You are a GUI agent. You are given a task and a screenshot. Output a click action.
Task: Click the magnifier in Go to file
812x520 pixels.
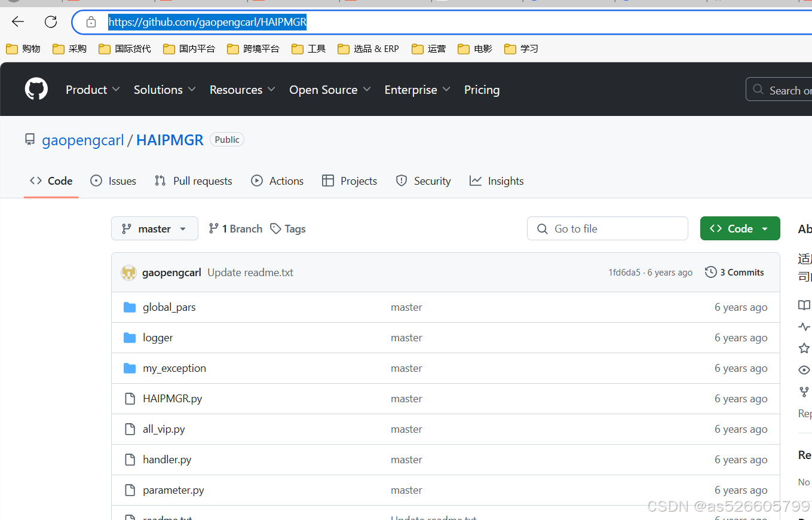tap(543, 229)
